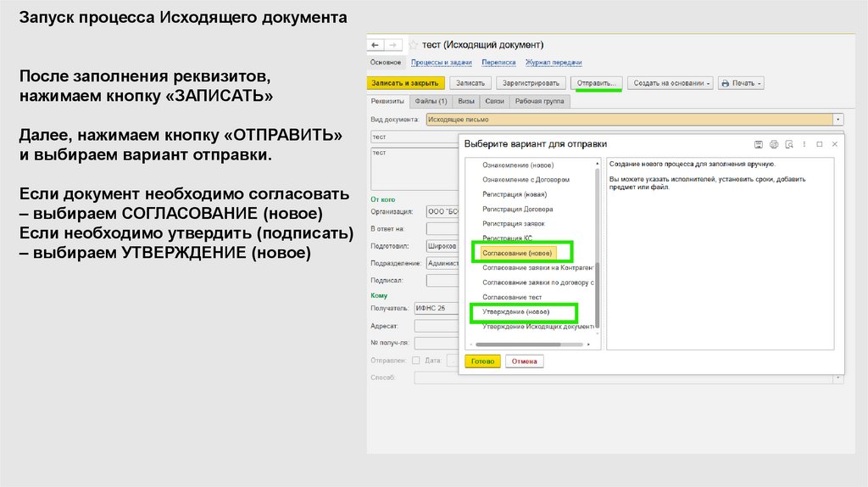Open the Рабочая группа tab
This screenshot has width=868, height=487.
540,101
